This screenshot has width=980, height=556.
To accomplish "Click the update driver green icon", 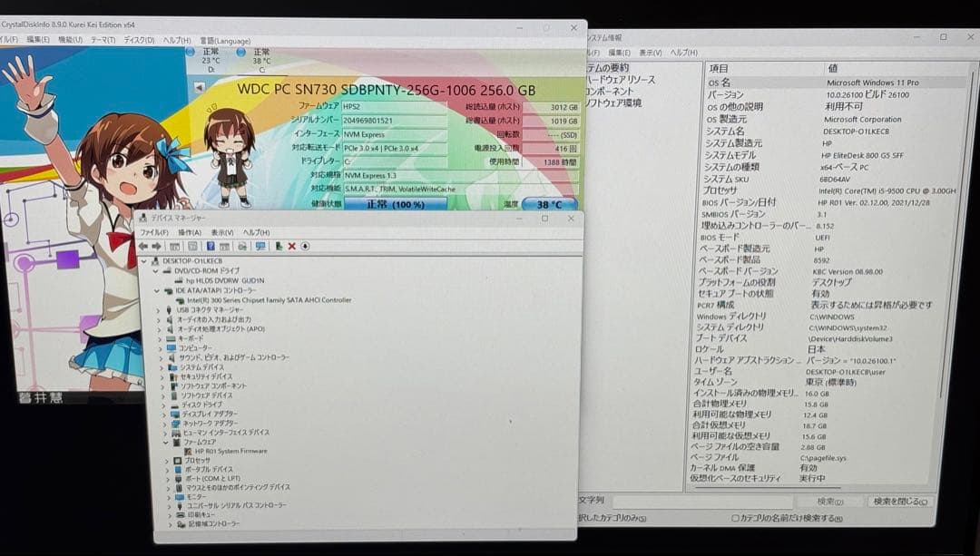I will (x=279, y=246).
